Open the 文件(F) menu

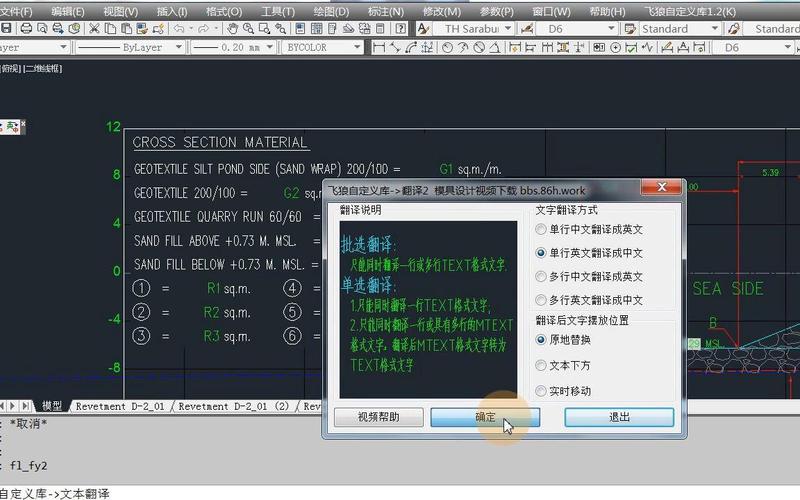[16, 11]
